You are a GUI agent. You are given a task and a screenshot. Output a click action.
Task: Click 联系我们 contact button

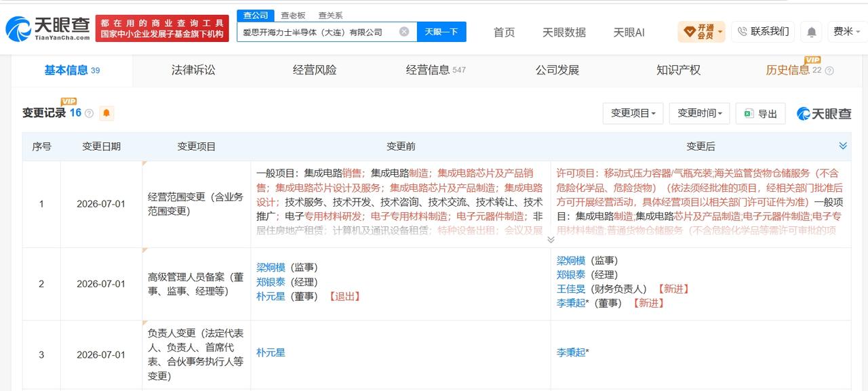click(763, 31)
